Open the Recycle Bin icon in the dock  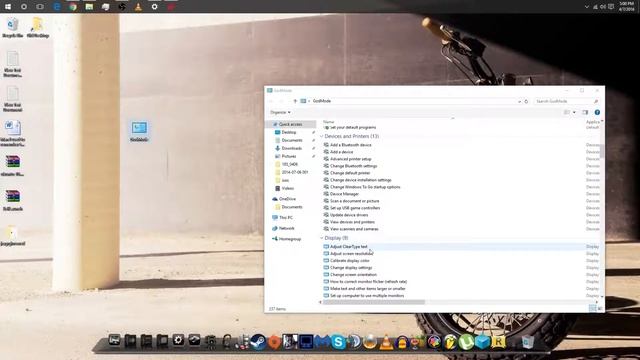527,342
